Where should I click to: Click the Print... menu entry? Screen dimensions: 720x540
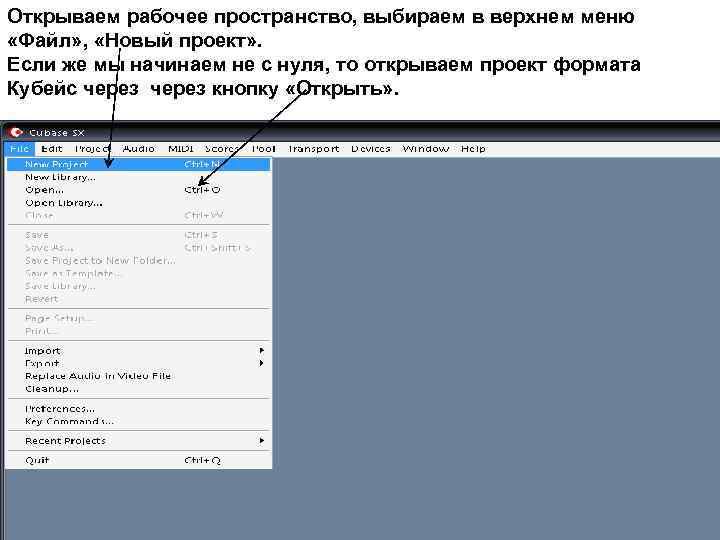[139, 331]
